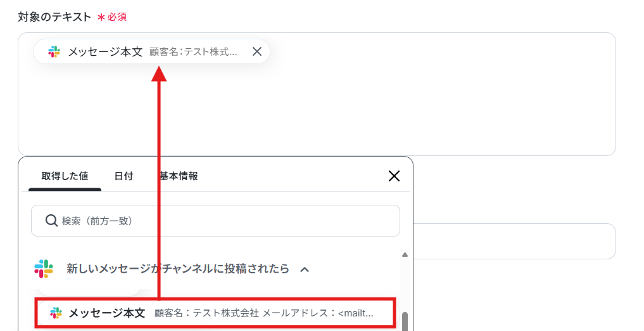Image resolution: width=644 pixels, height=331 pixels.
Task: Remove the メッセージ本文 chip with its X
Action: (257, 51)
